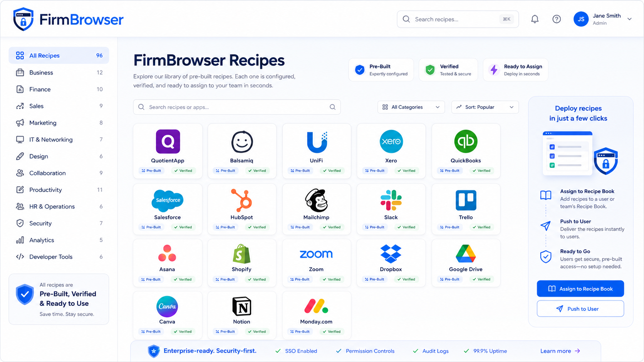
Task: Open the Design category
Action: (x=59, y=156)
